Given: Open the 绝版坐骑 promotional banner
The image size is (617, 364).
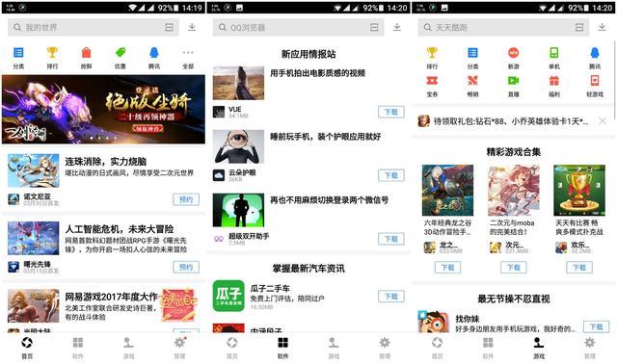Looking at the screenshot, I should [103, 109].
